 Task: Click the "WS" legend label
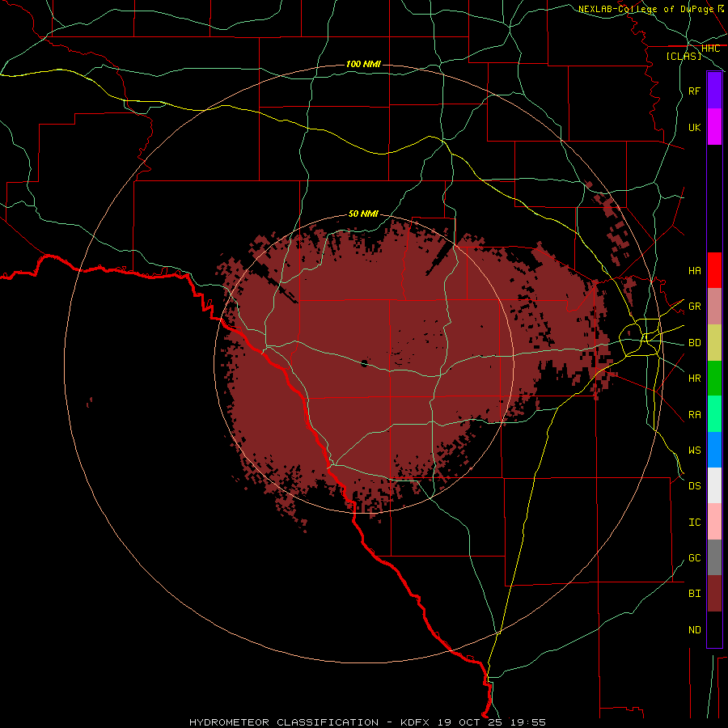coord(694,450)
